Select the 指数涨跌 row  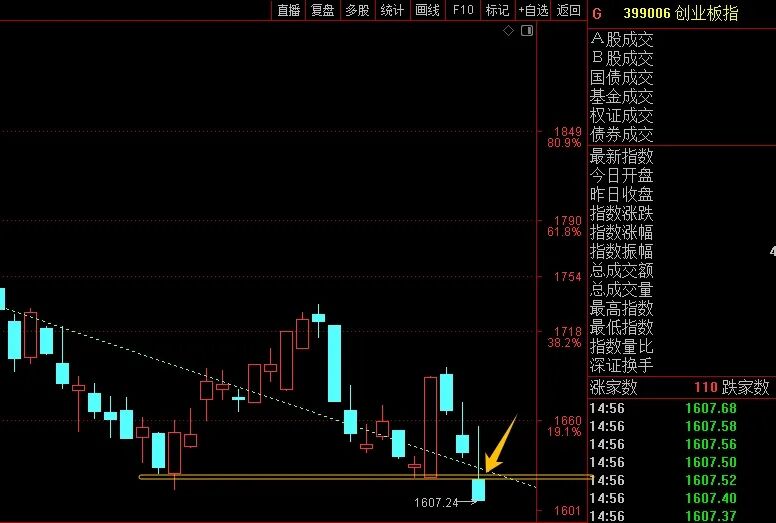pos(682,214)
